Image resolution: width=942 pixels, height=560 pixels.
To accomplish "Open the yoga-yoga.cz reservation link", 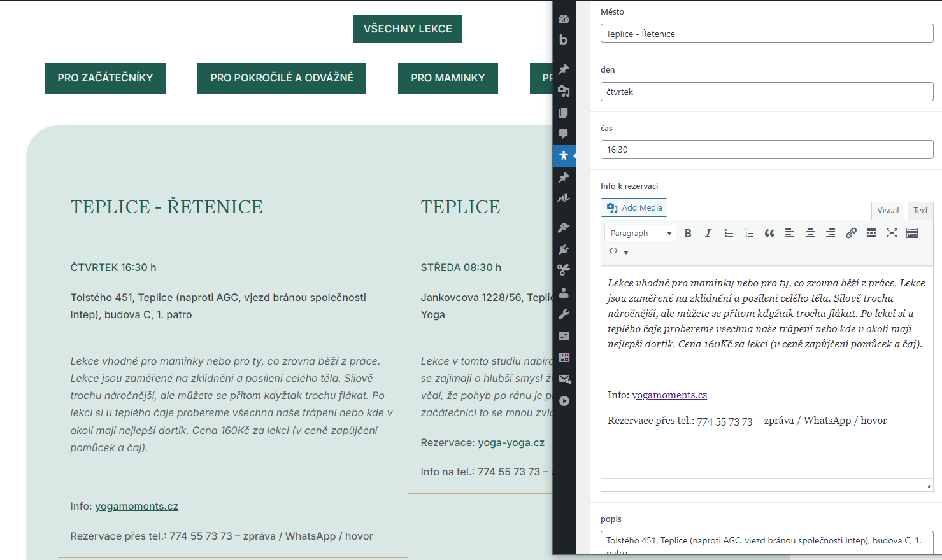I will click(x=511, y=443).
